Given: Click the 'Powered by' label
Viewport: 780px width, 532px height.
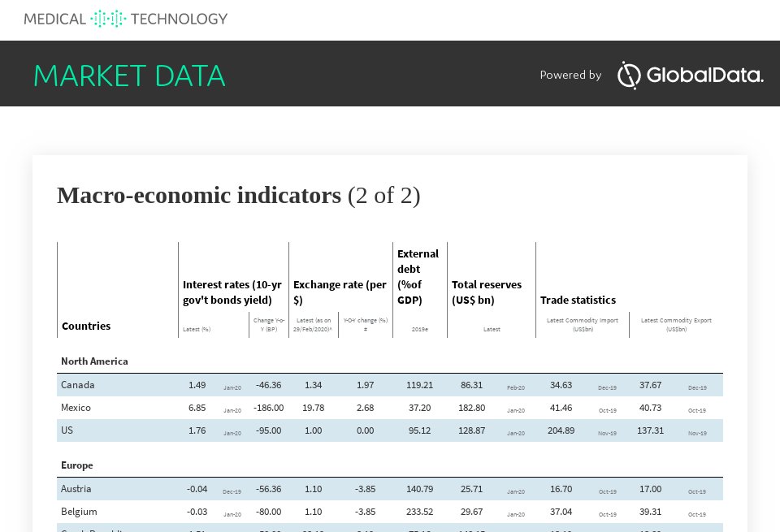Looking at the screenshot, I should tap(570, 76).
